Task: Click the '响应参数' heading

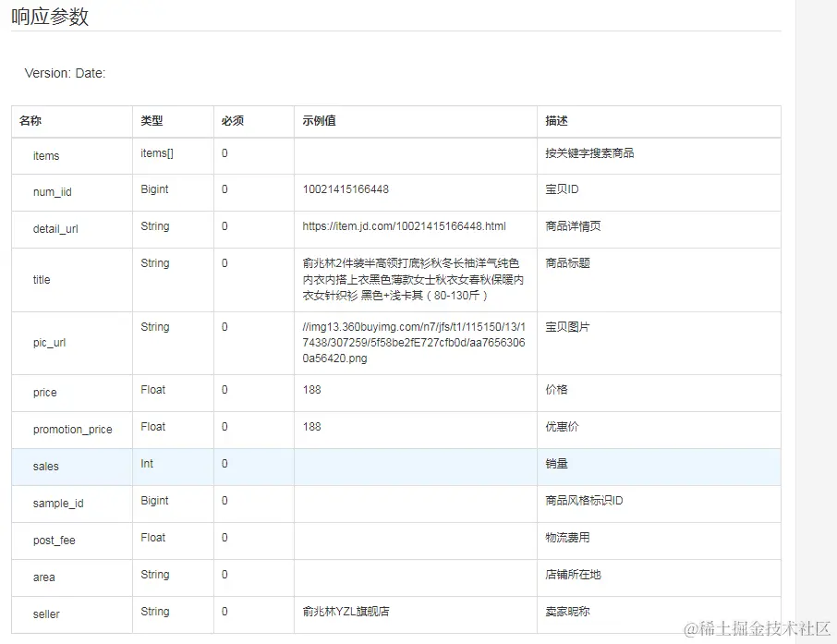Action: click(x=50, y=17)
